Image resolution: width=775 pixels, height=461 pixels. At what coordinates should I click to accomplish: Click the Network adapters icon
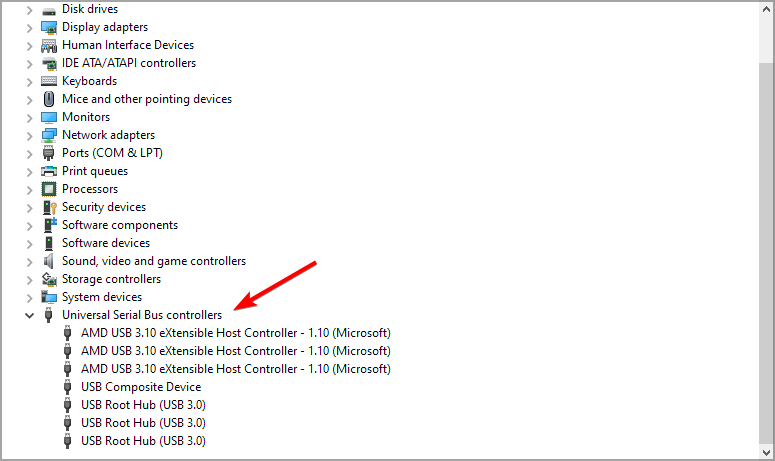click(x=49, y=135)
